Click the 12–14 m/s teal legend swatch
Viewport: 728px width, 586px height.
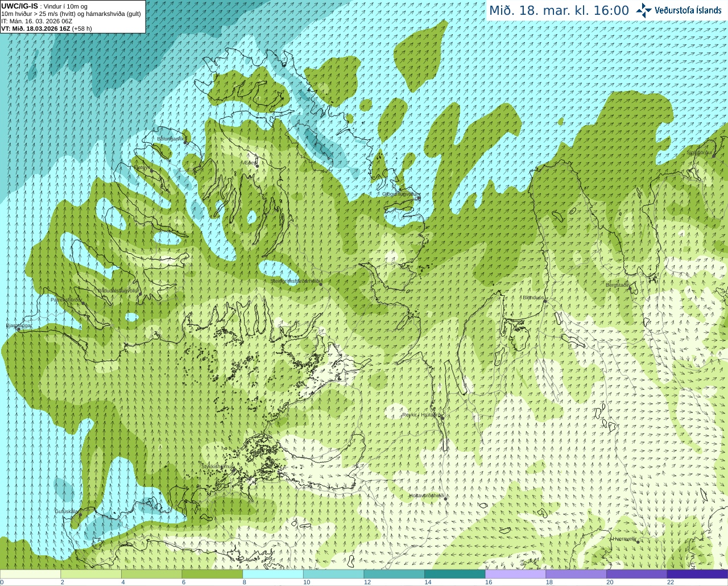pyautogui.click(x=394, y=574)
